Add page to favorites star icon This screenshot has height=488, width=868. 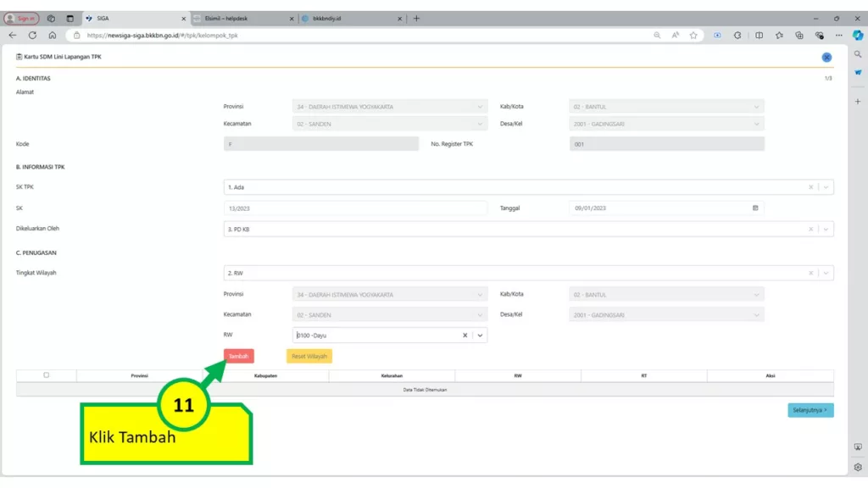693,36
